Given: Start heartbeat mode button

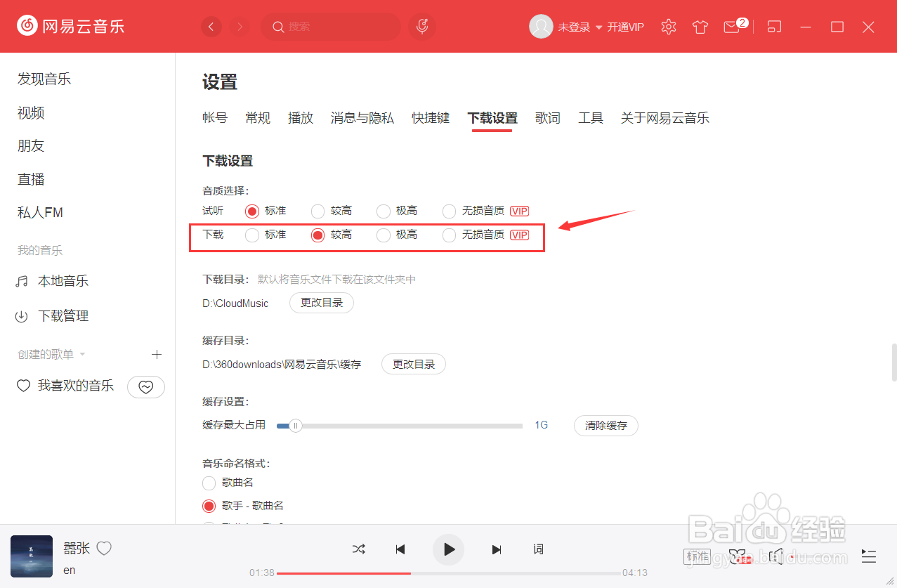Looking at the screenshot, I should pyautogui.click(x=146, y=386).
